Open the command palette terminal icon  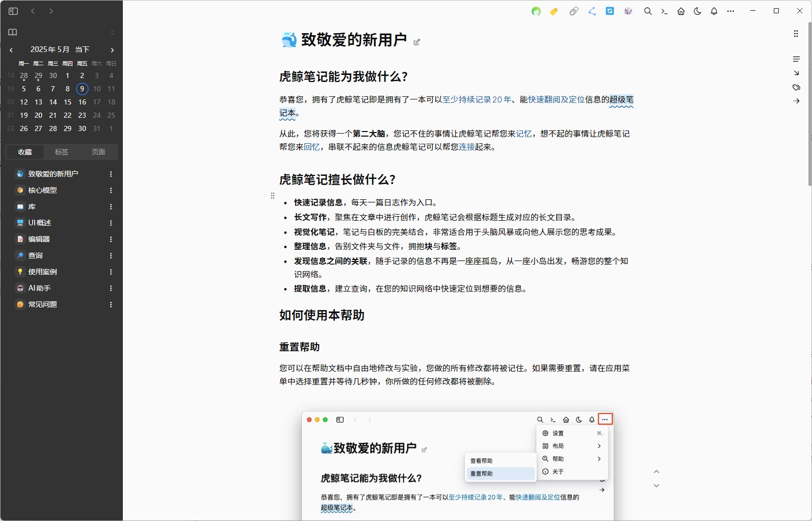tap(664, 11)
